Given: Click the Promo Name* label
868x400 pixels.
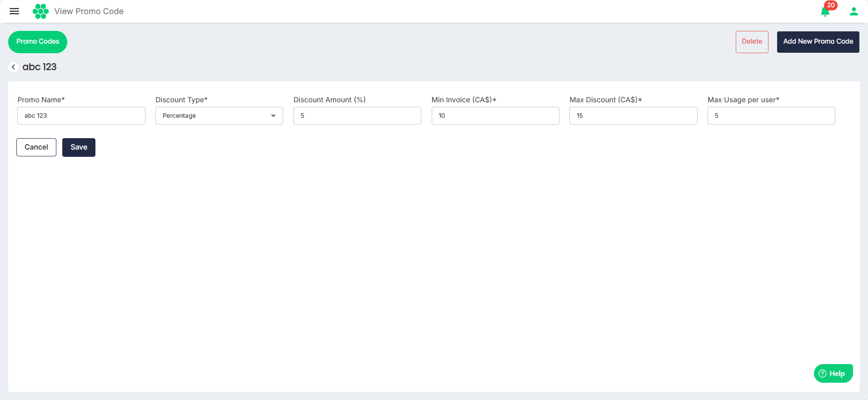Looking at the screenshot, I should [41, 100].
